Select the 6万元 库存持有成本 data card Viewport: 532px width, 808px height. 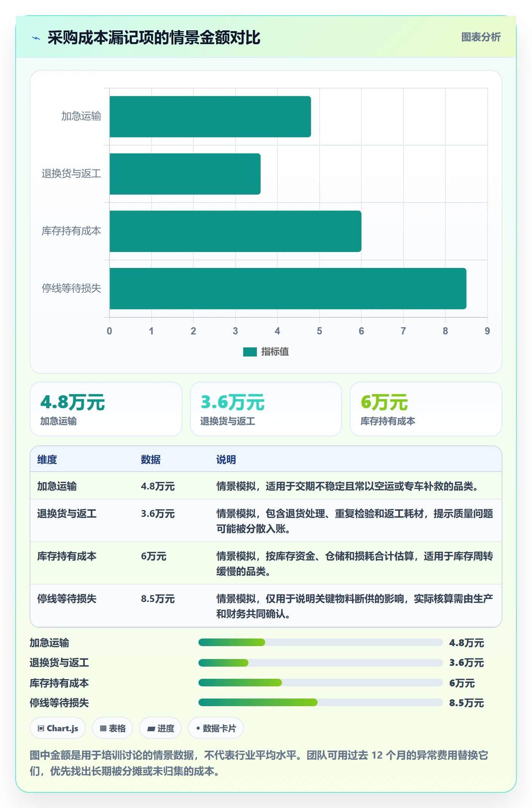[x=426, y=409]
